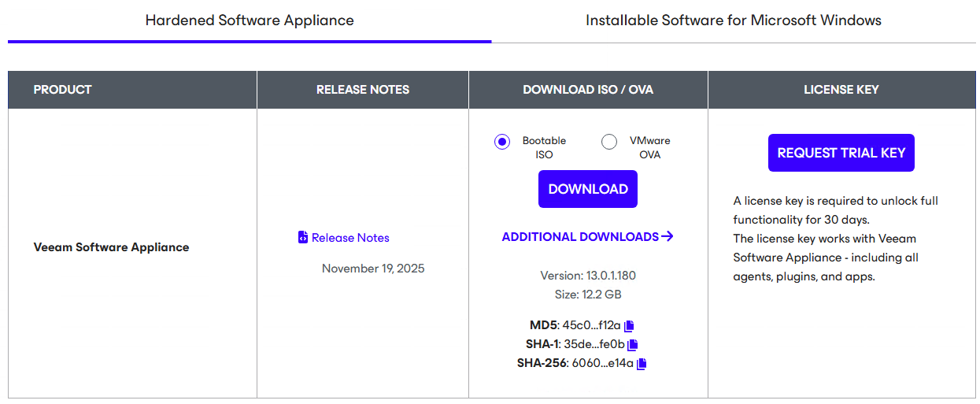Screen dimensions: 980x404
Task: Click the Veeam Software Appliance product name
Action: pos(111,247)
